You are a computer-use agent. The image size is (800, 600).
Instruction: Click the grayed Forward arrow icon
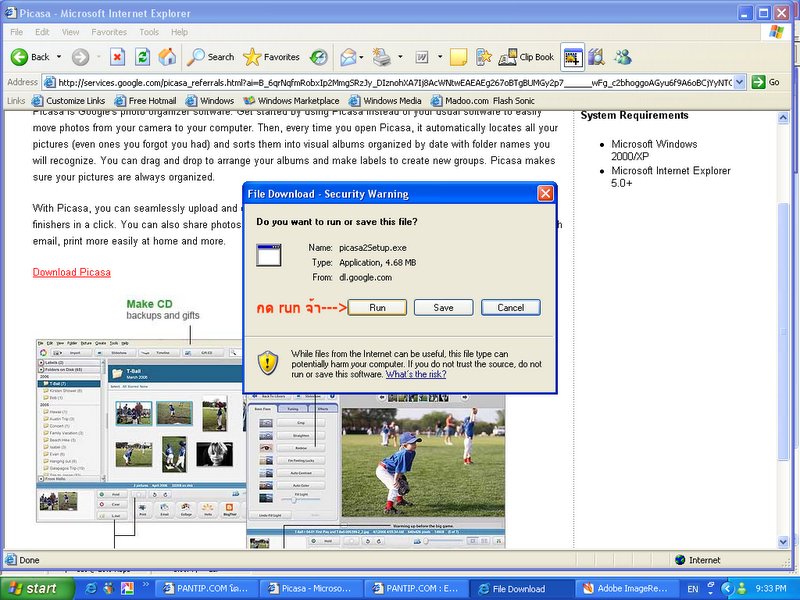point(80,57)
